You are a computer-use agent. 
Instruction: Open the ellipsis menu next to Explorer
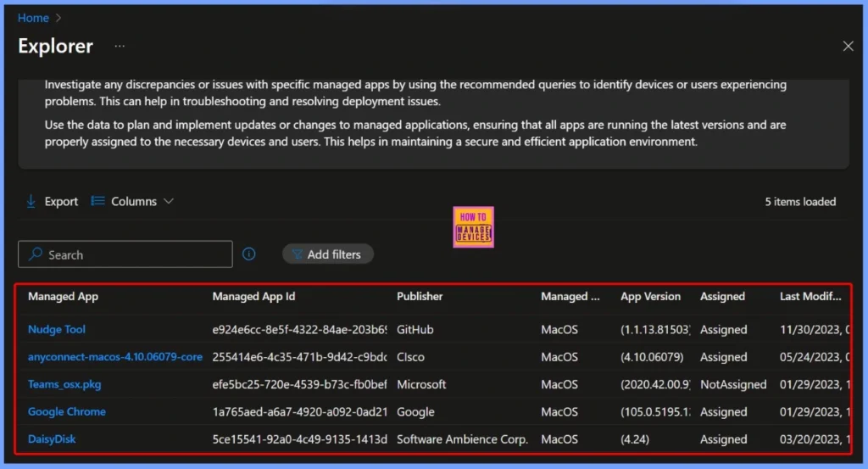(x=120, y=46)
